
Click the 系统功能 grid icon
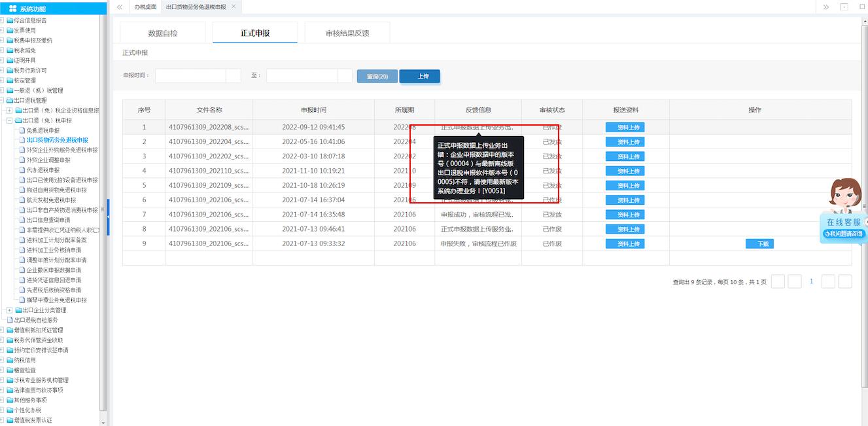[x=12, y=9]
